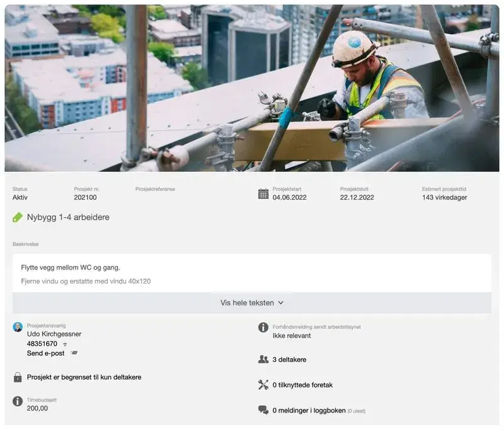Click Udo Kirchgessner's avatar picture
This screenshot has height=432, width=504.
tap(18, 326)
